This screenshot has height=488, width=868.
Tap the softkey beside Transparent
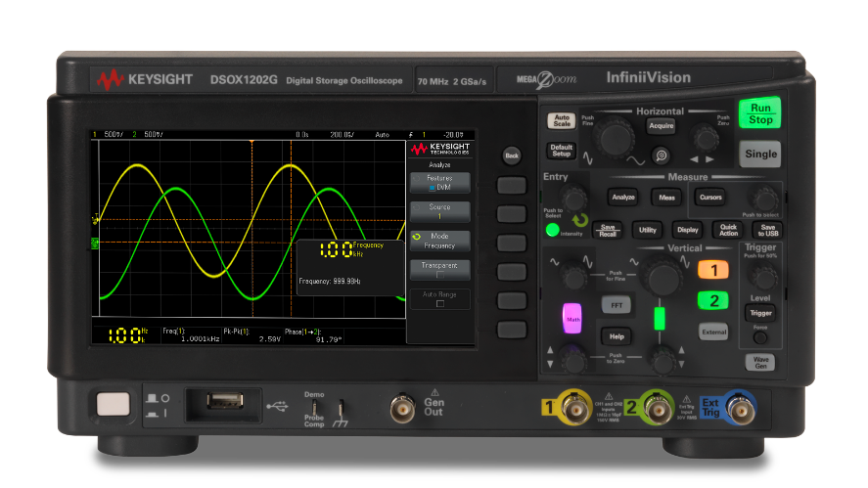tap(511, 272)
